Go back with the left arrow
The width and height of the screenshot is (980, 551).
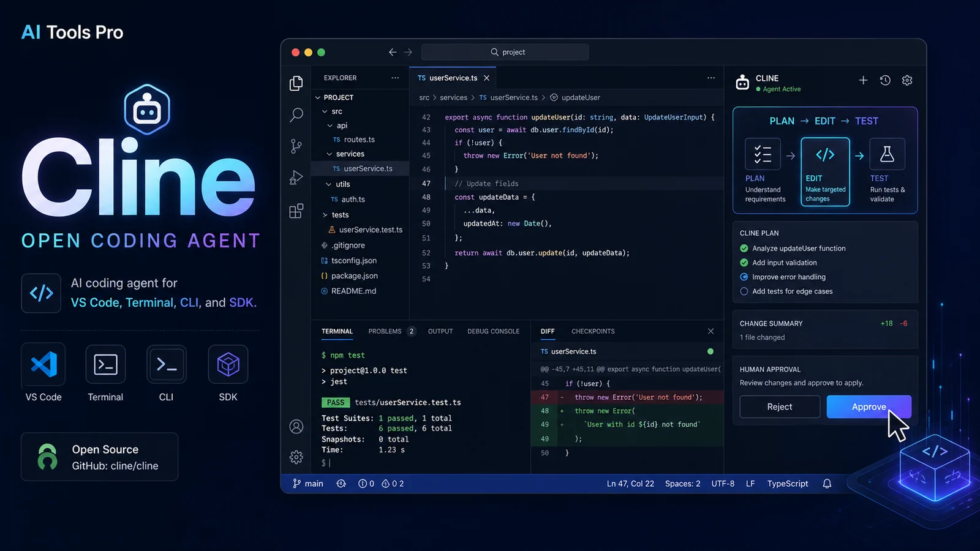click(x=393, y=52)
